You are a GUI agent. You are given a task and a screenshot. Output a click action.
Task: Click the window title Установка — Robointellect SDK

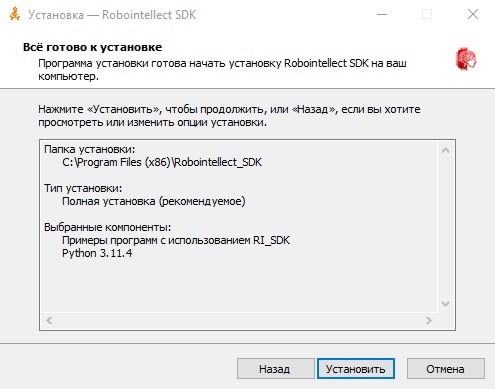point(112,15)
